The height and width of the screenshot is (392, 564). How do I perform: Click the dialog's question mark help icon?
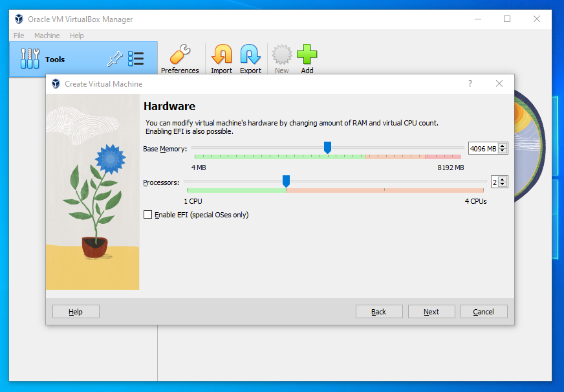[x=470, y=84]
